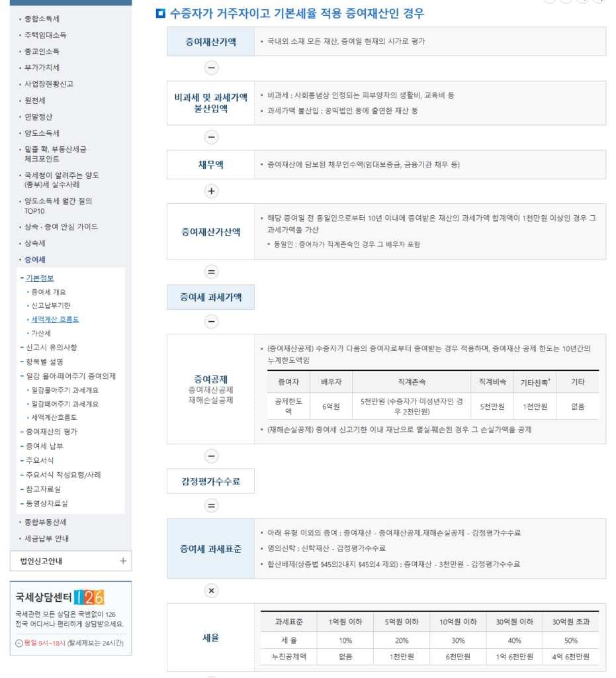616x678 pixels.
Task: Select 세액계산 흐름도 under 기본정보
Action: (55, 320)
